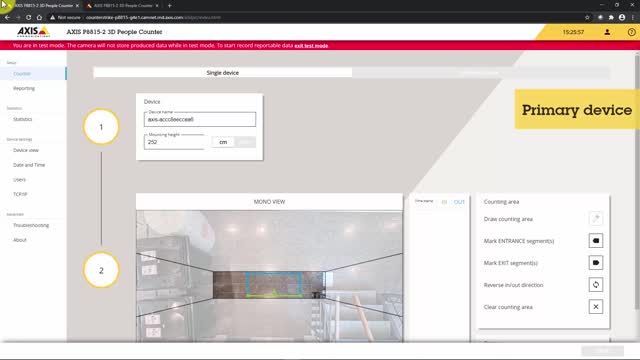Click the Draw counting area pencil icon
The width and height of the screenshot is (640, 360).
[596, 218]
